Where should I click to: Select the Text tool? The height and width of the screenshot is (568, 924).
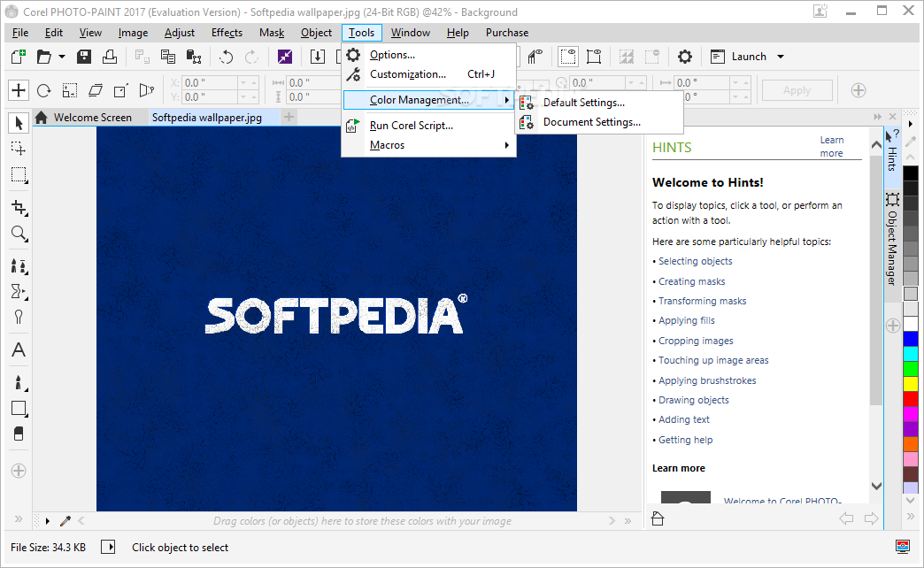tap(19, 350)
